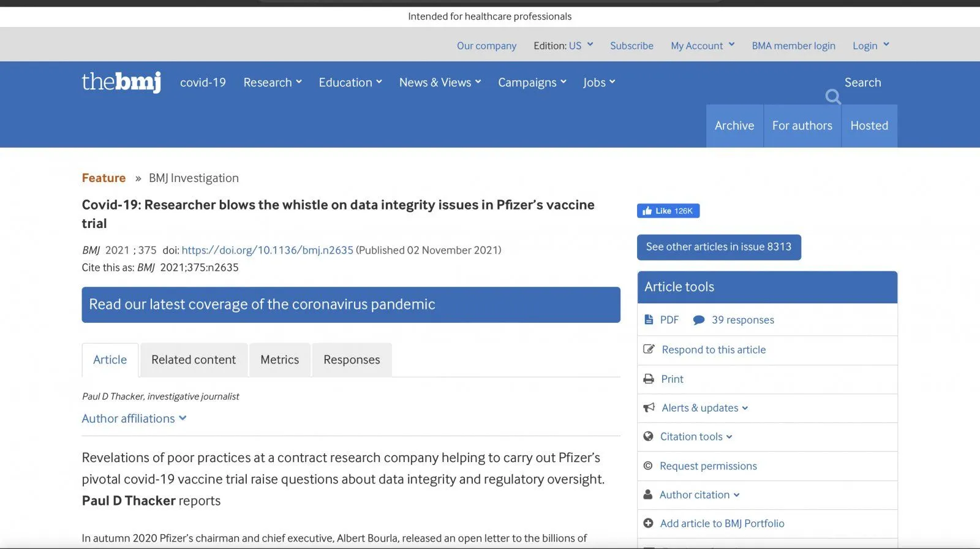The height and width of the screenshot is (549, 980).
Task: Expand the Author affiliations section
Action: [134, 418]
